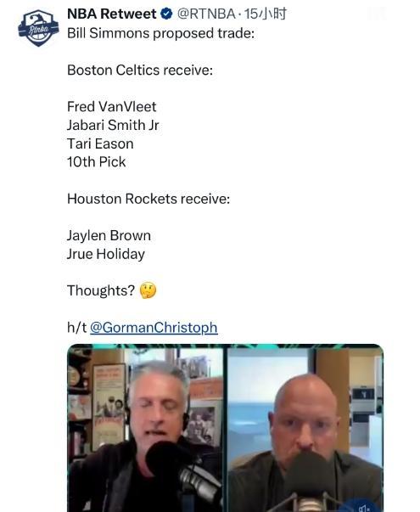Click the '10th Pick' line
Screen dimensions: 420x512
[x=96, y=162]
